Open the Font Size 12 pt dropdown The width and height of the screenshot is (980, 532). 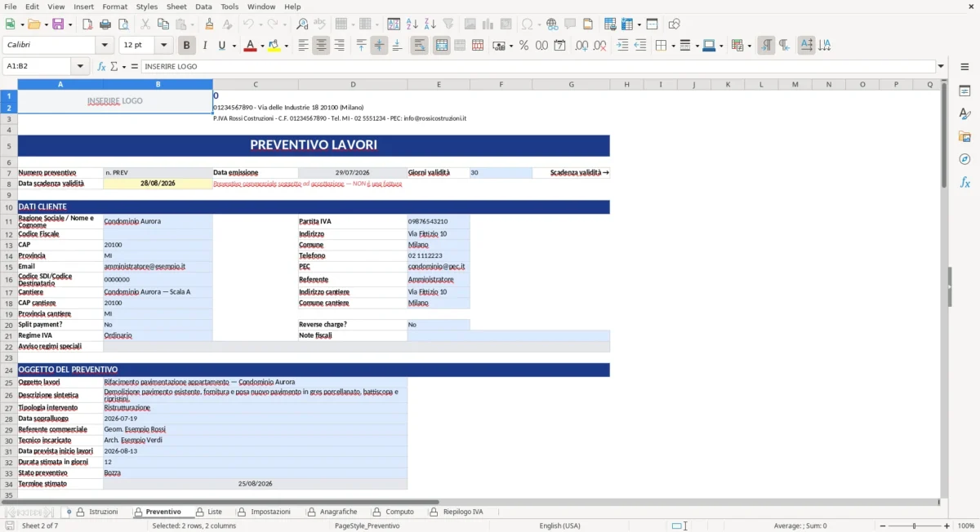tap(164, 46)
